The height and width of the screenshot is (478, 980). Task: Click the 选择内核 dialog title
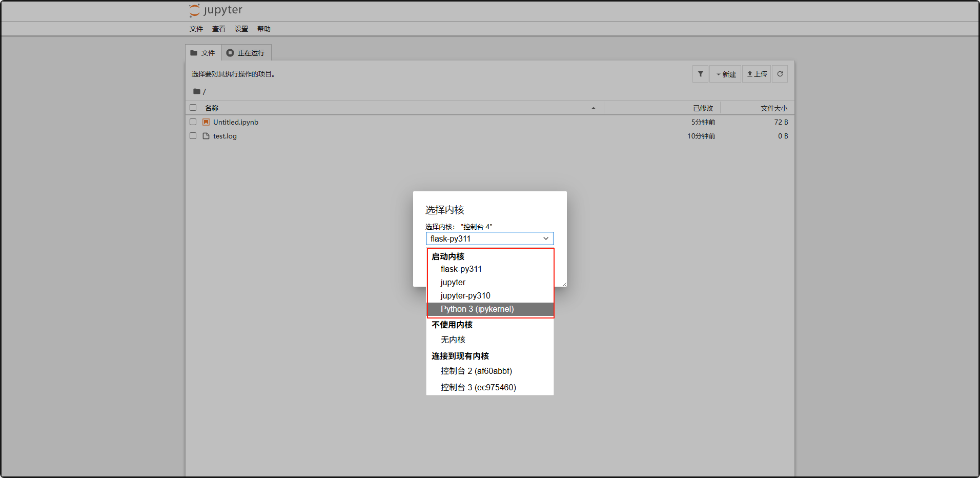[444, 210]
